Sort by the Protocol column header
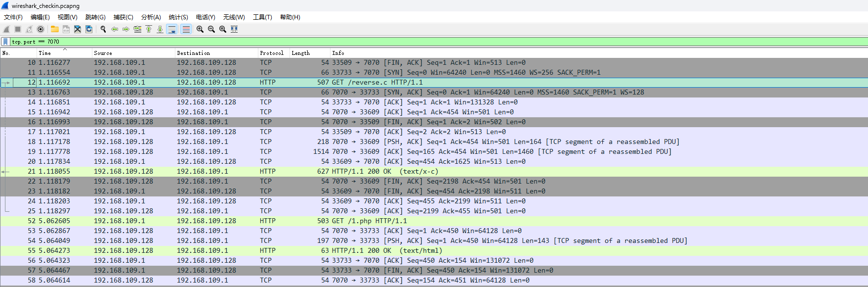Viewport: 868px width, 287px height. [x=272, y=53]
